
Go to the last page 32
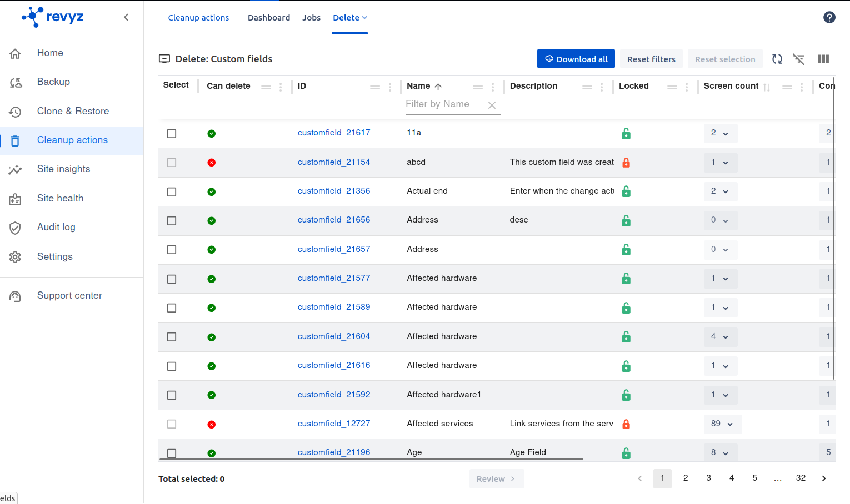tap(801, 478)
